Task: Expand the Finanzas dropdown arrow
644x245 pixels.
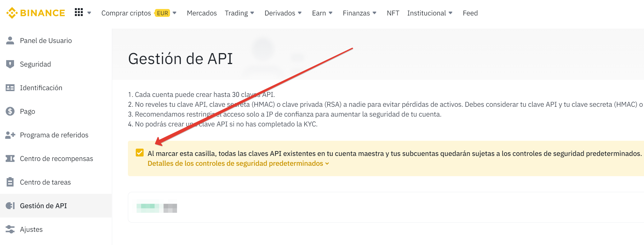Action: point(374,13)
